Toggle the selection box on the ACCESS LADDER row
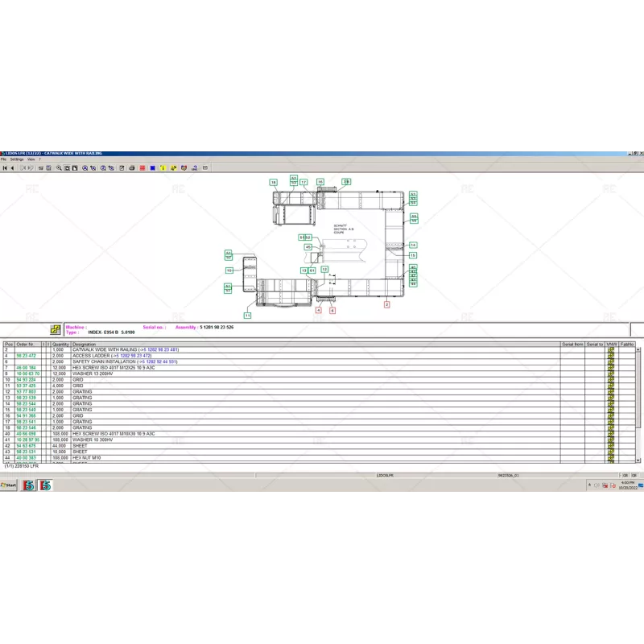Screen dimensions: 644x644 click(x=44, y=356)
